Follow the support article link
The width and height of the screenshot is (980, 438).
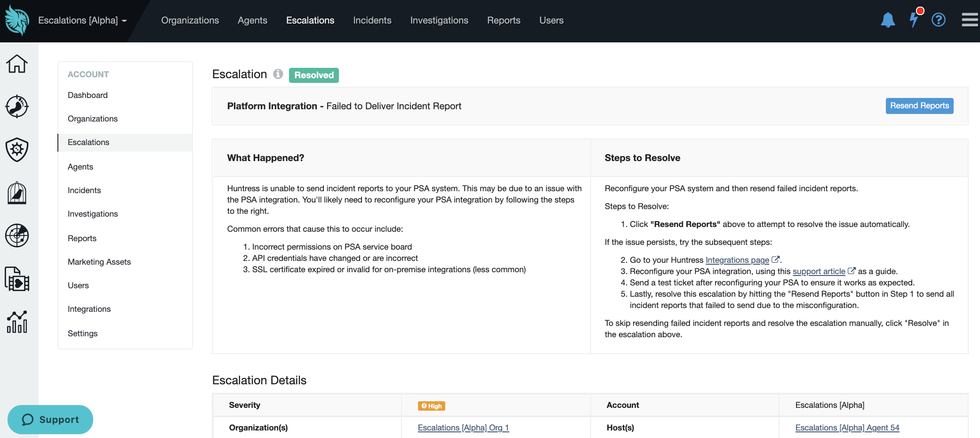point(819,271)
